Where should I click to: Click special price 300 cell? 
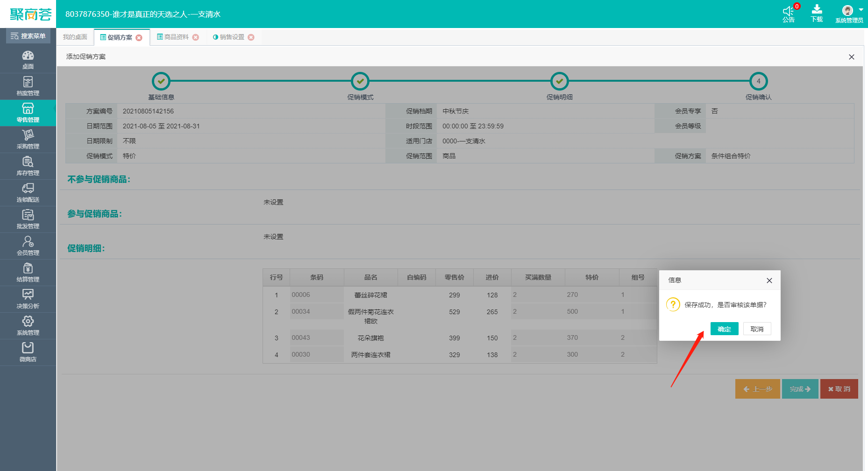tap(592, 354)
